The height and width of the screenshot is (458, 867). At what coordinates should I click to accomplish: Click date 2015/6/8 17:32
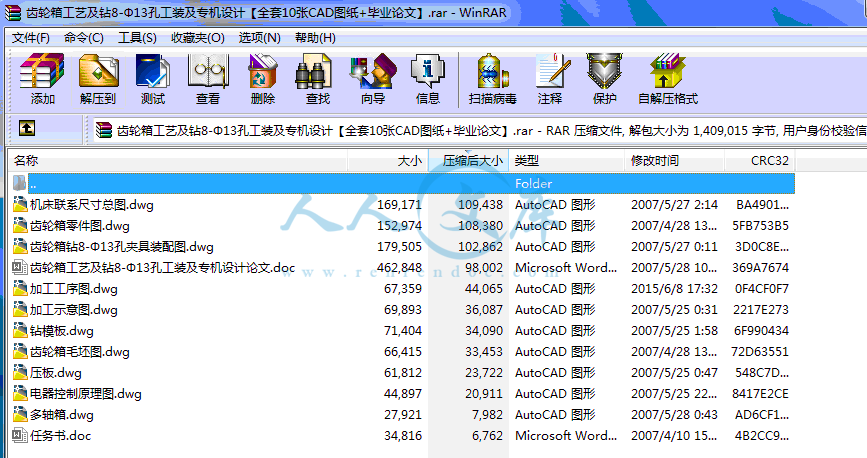pos(675,289)
